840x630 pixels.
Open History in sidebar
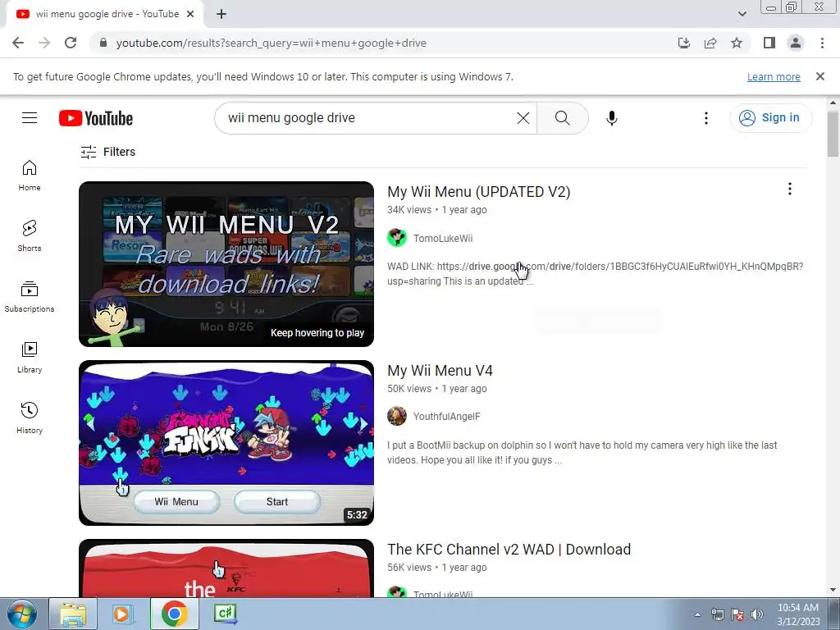click(30, 418)
